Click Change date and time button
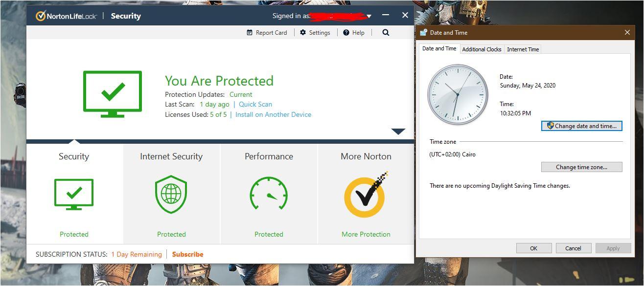 581,126
